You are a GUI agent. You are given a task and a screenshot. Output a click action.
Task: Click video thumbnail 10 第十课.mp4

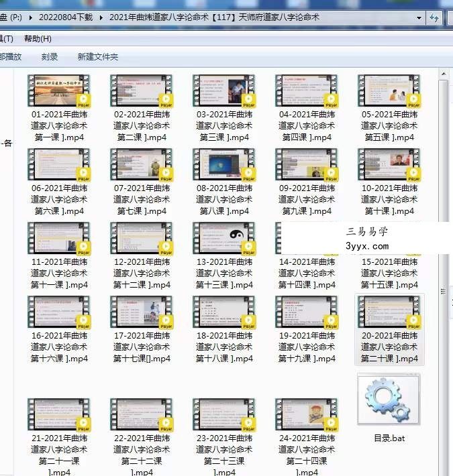389,164
